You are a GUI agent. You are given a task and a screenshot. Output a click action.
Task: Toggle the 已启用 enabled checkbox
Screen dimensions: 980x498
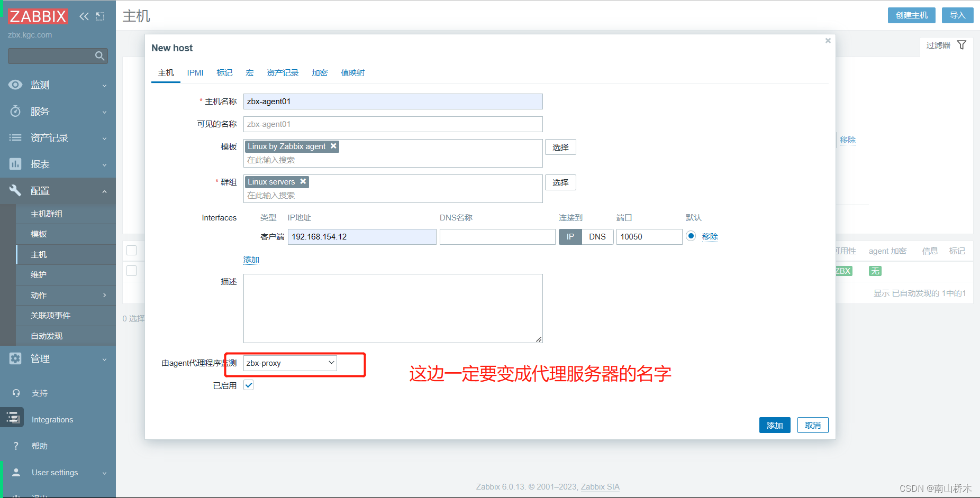(249, 385)
